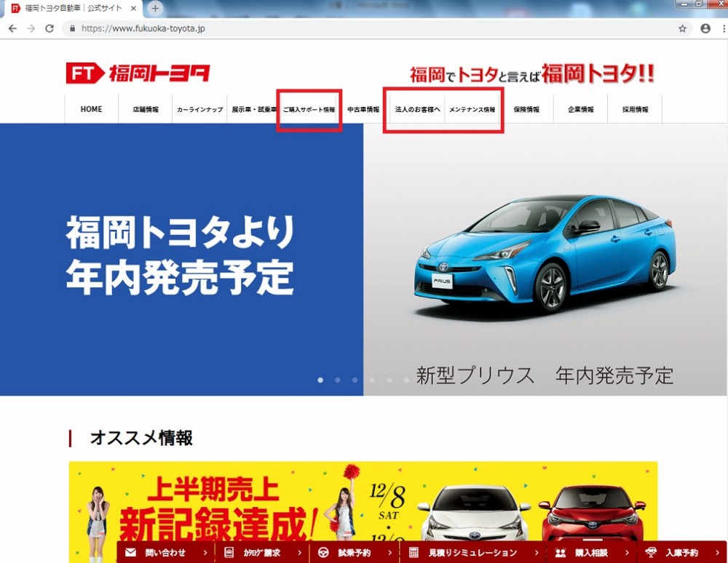Click the 新型プリウス 年内発売予定 caption
The height and width of the screenshot is (563, 728).
point(545,375)
